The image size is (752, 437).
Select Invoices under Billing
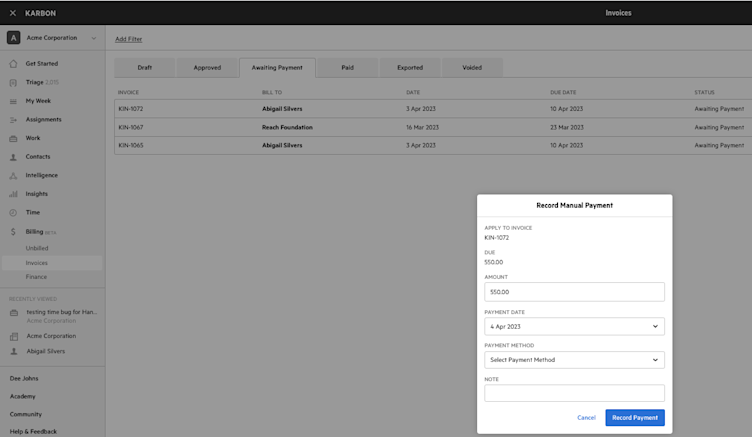(x=36, y=263)
